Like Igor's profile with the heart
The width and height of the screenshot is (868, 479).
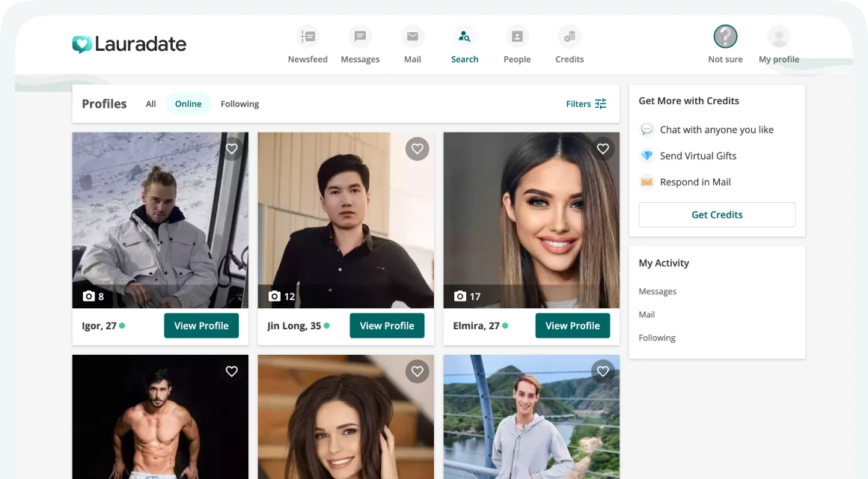click(x=232, y=149)
